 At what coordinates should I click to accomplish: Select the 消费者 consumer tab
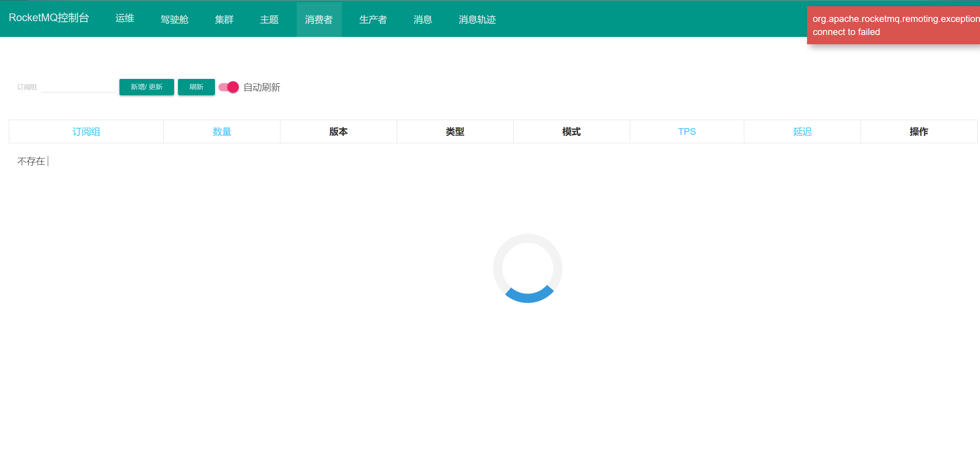tap(319, 19)
